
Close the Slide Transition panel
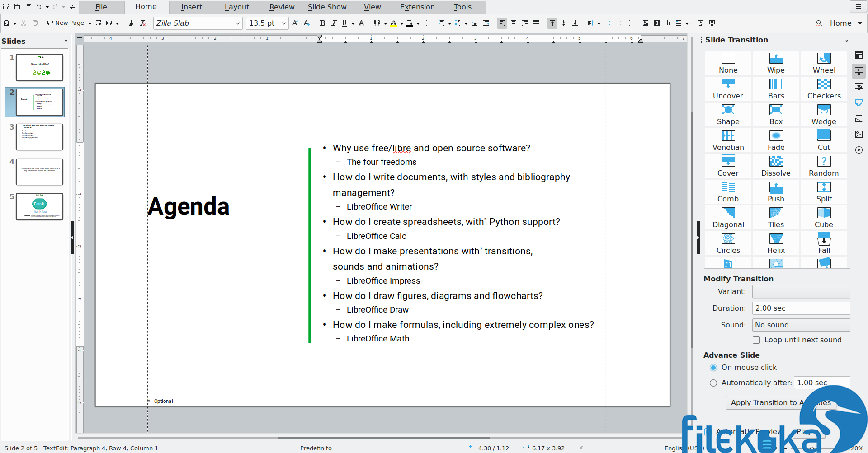tap(847, 41)
